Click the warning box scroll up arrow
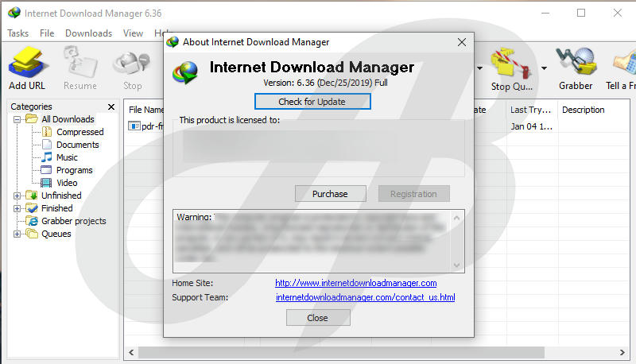Screen dimensions: 636x364 [456, 218]
